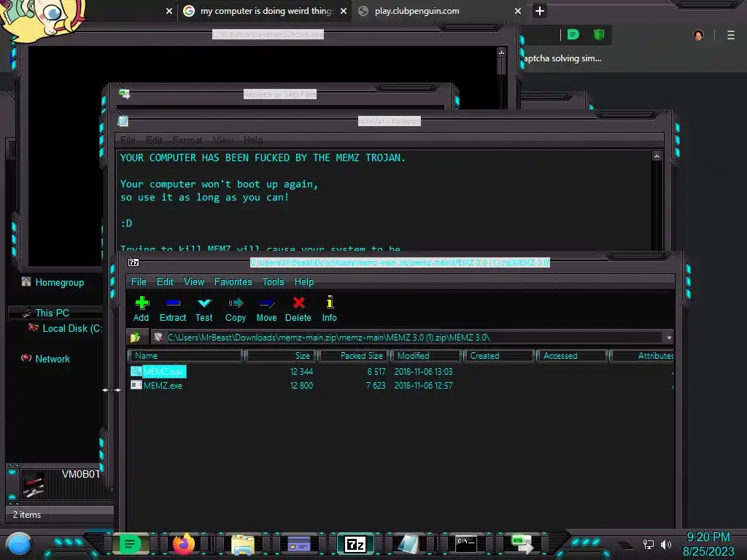Screen dimensions: 747x560
Task: Run Test from the 7-Zip toolbar
Action: pyautogui.click(x=204, y=309)
